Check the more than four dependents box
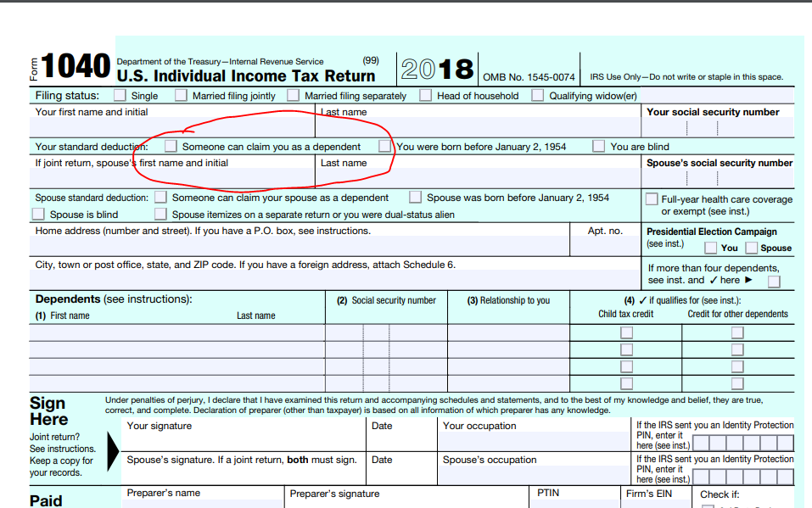Image resolution: width=812 pixels, height=508 pixels. click(x=774, y=282)
